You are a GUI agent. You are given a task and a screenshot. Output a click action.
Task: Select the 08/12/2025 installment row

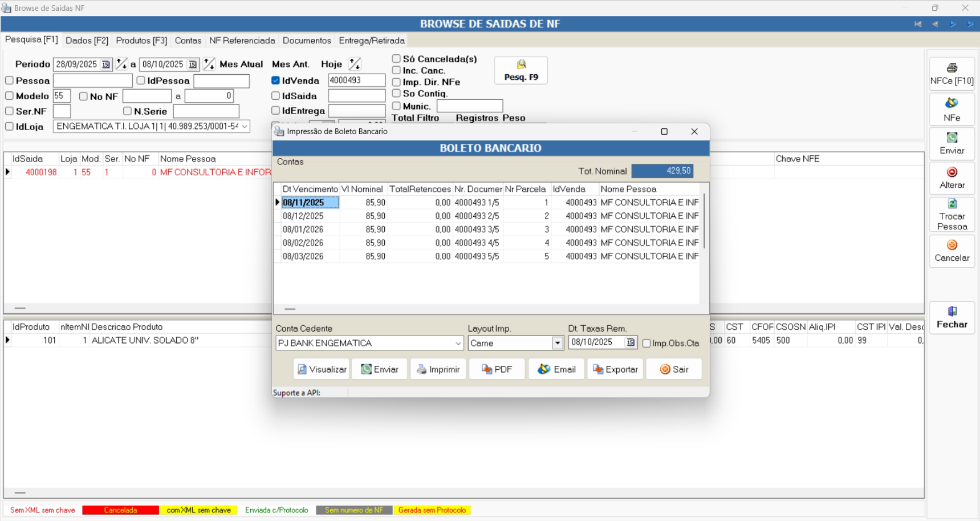click(x=303, y=216)
